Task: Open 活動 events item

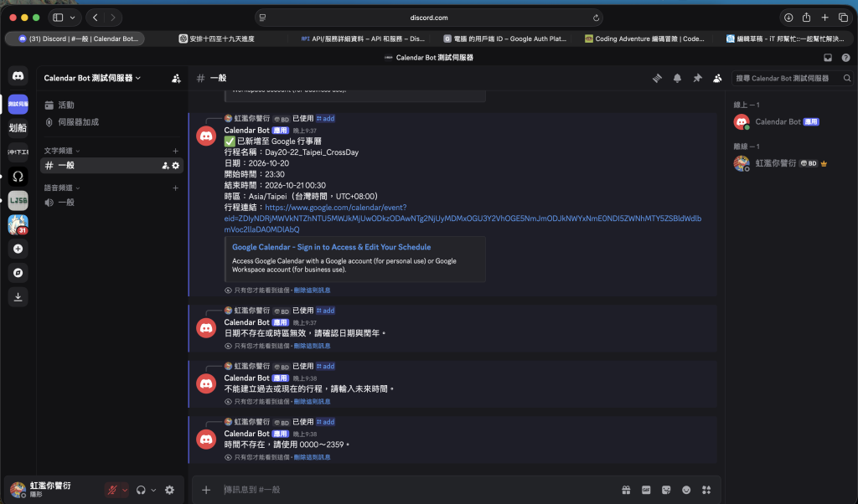Action: click(111, 105)
